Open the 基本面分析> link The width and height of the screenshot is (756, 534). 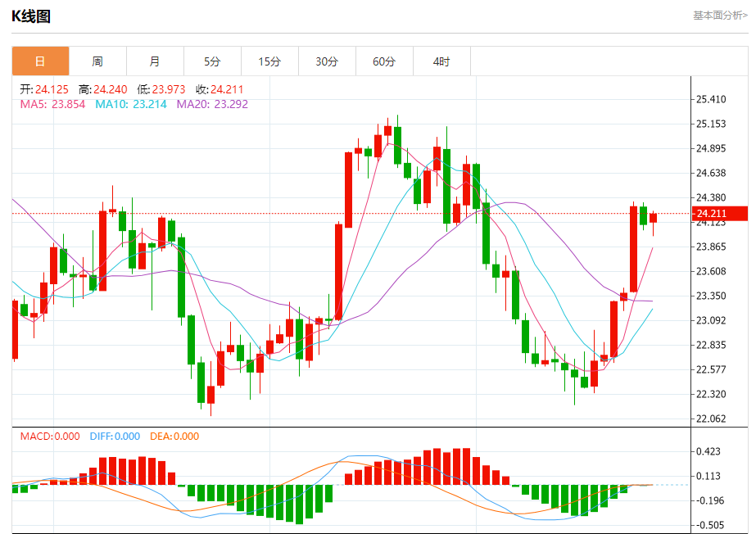point(720,16)
